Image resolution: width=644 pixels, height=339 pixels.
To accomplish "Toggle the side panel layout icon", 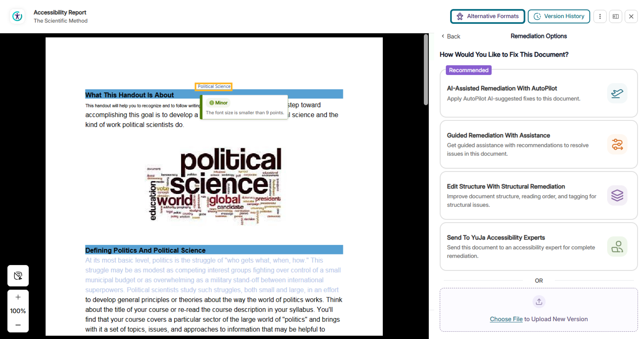I will 615,16.
